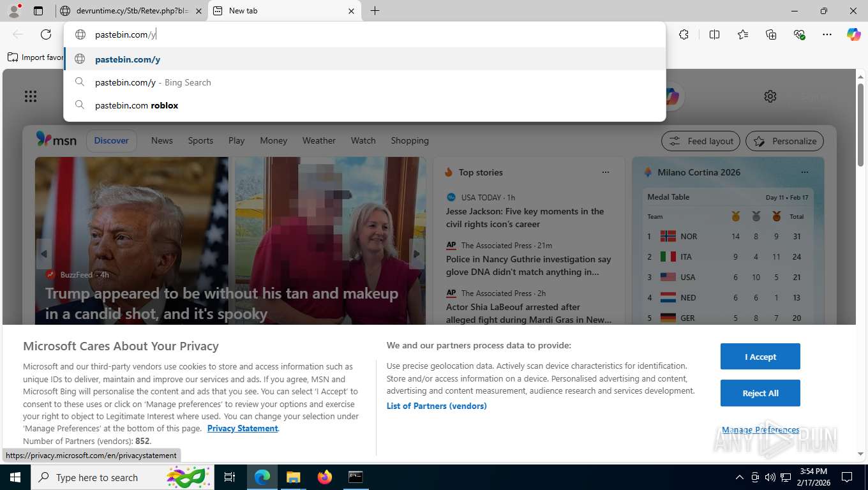Screen dimensions: 868x490
Task: Click the Feed layout button
Action: pos(701,141)
